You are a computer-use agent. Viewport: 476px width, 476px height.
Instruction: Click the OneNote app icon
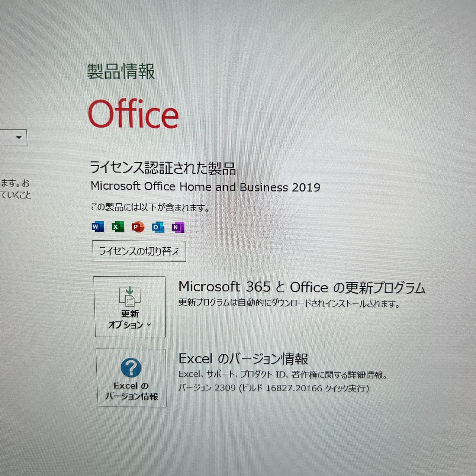[178, 227]
